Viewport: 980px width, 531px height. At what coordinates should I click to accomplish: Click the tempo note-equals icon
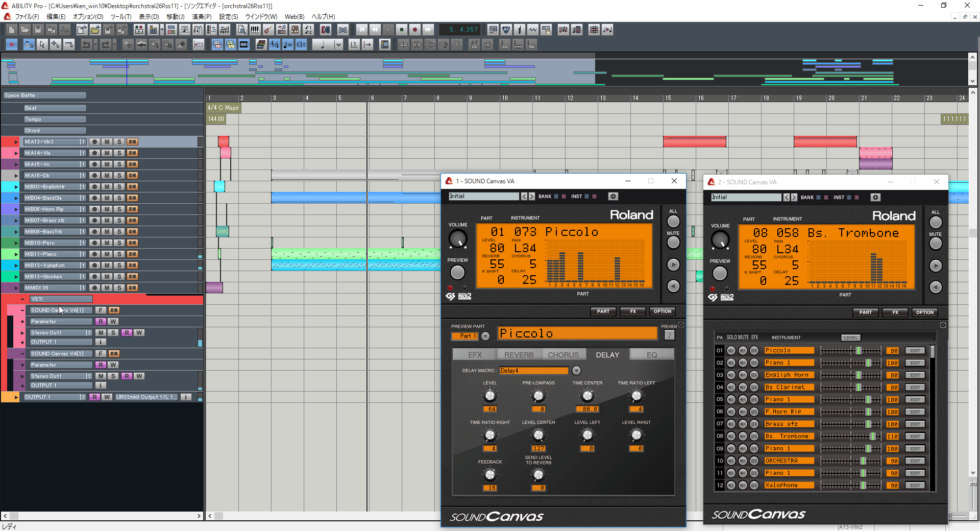tap(288, 45)
